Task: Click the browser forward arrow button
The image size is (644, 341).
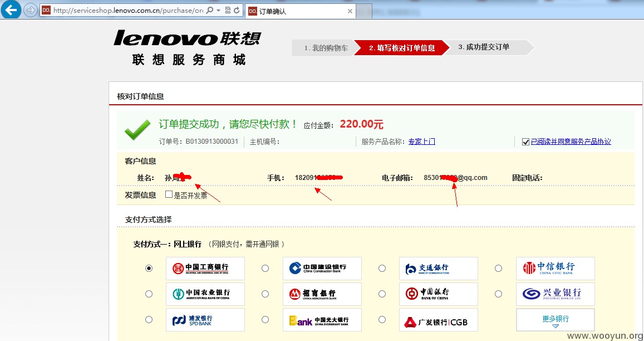Action: click(31, 10)
